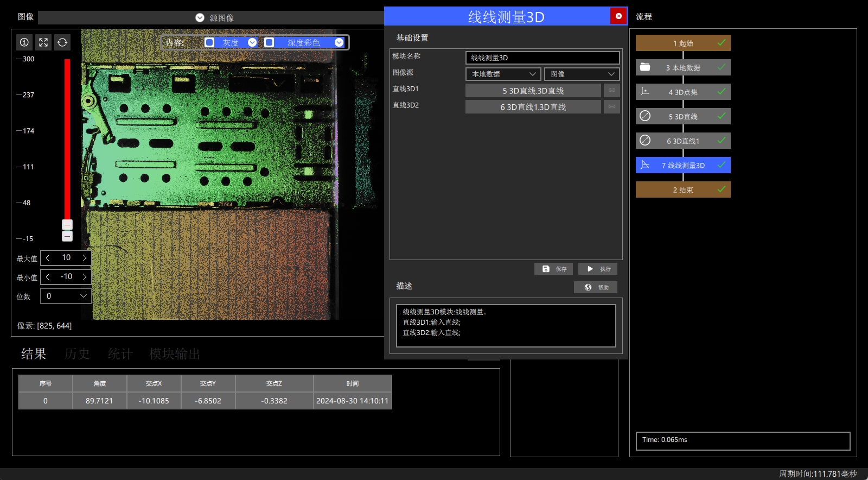Click the refresh image icon
The width and height of the screenshot is (868, 480).
pos(62,42)
